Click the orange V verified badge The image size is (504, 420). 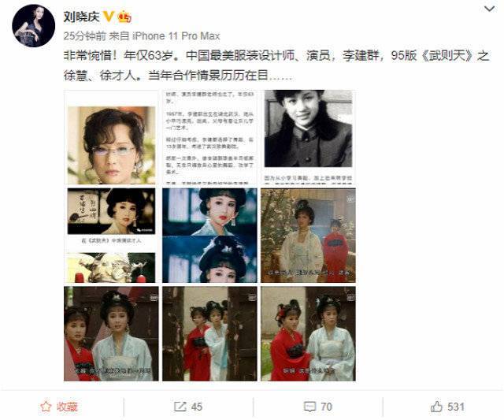[x=109, y=16]
